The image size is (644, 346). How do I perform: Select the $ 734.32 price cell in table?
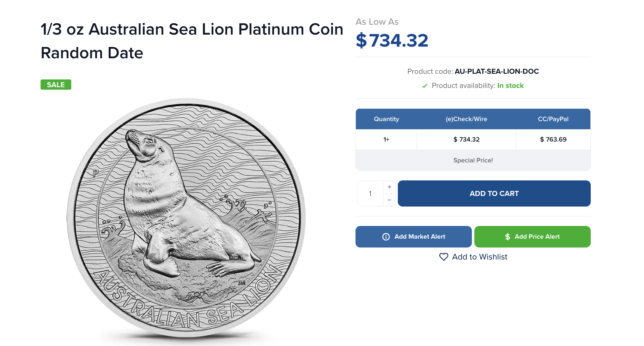coord(466,139)
